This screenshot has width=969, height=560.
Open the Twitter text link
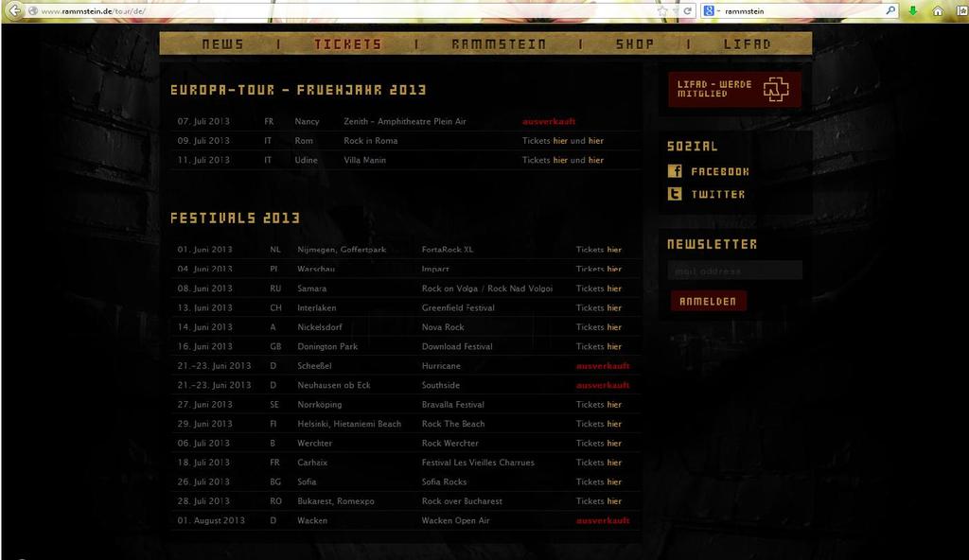point(718,195)
